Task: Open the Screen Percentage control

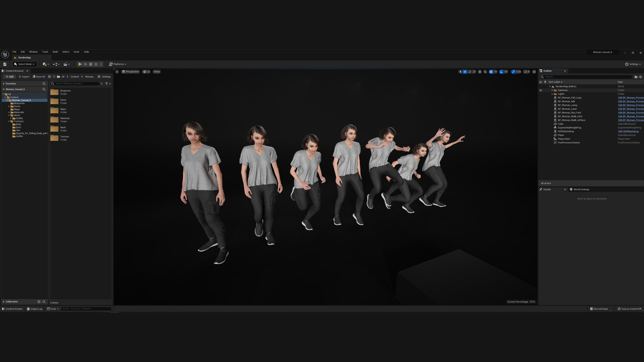Action: click(x=521, y=302)
